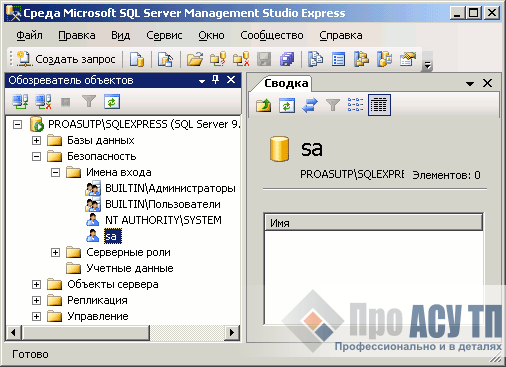Expand the Управление folder
This screenshot has height=367, width=506.
pyautogui.click(x=36, y=316)
